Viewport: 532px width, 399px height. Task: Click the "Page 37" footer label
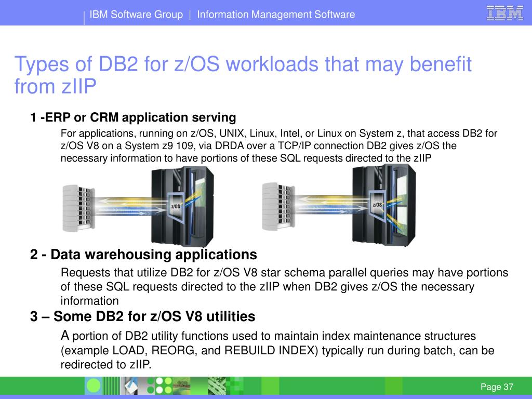pyautogui.click(x=497, y=387)
